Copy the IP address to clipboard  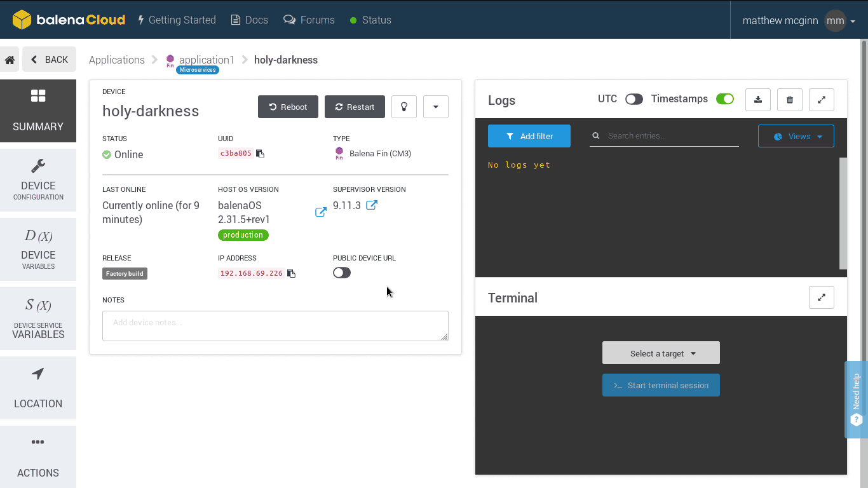point(291,273)
